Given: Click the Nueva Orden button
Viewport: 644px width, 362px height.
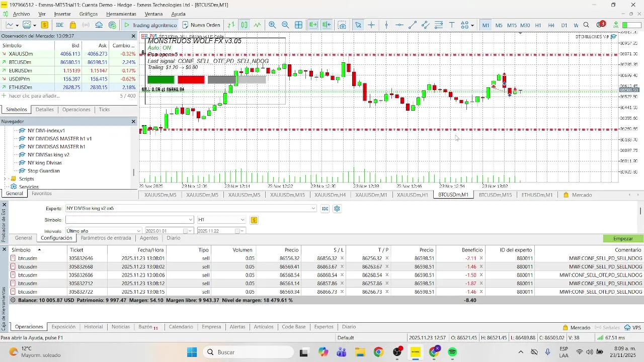Looking at the screenshot, I should (201, 25).
